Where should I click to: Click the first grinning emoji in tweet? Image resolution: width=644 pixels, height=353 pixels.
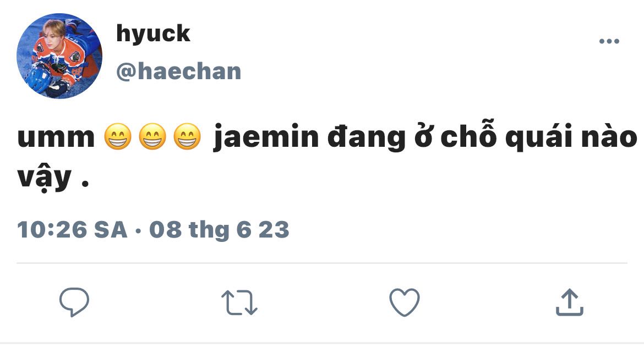pos(118,137)
